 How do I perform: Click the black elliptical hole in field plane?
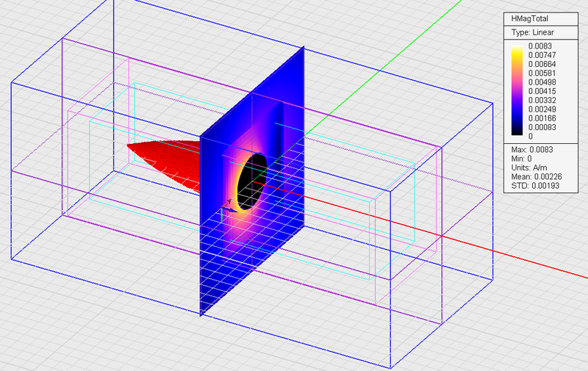click(x=251, y=181)
